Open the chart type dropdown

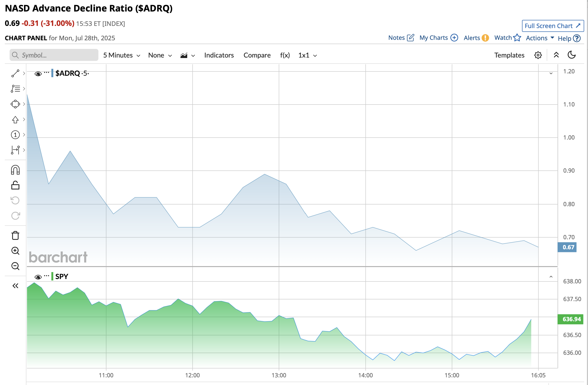click(187, 55)
